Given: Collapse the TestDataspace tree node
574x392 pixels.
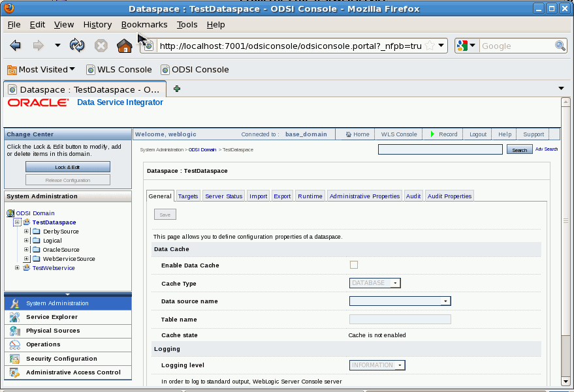Looking at the screenshot, I should click(17, 222).
